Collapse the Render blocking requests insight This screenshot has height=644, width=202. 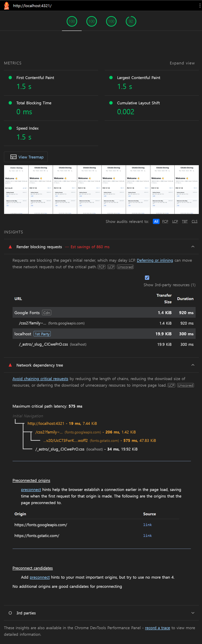(x=193, y=247)
